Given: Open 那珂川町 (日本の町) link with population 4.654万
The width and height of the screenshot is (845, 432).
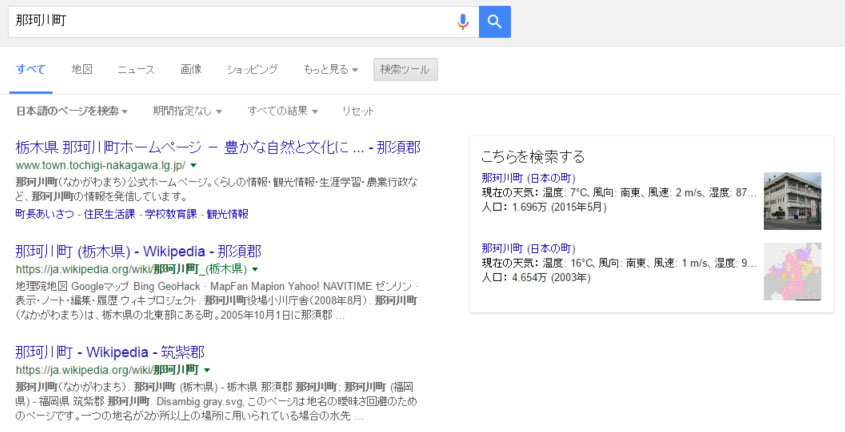Looking at the screenshot, I should click(x=528, y=248).
